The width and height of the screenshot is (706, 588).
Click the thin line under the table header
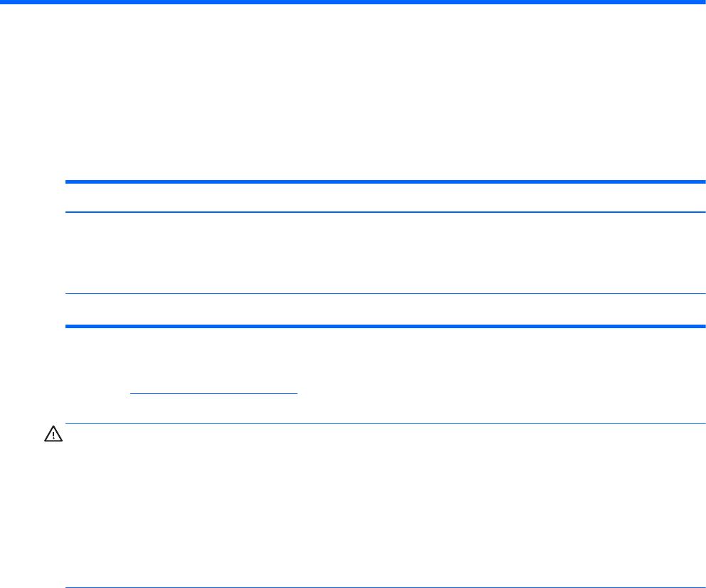pos(381,211)
